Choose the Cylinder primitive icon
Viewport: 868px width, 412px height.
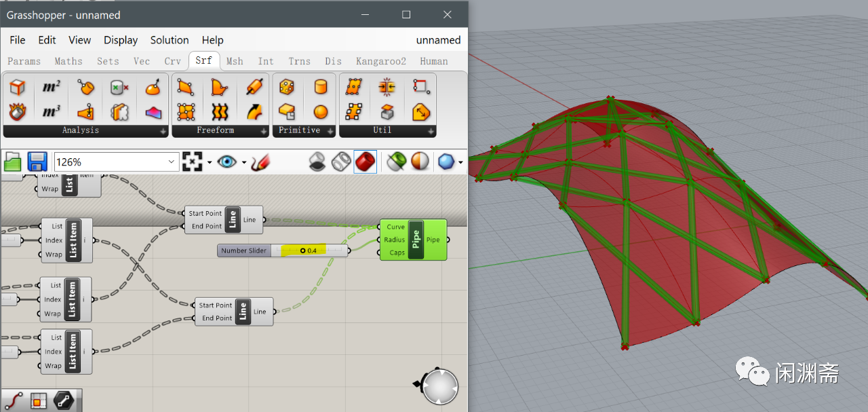[x=320, y=87]
